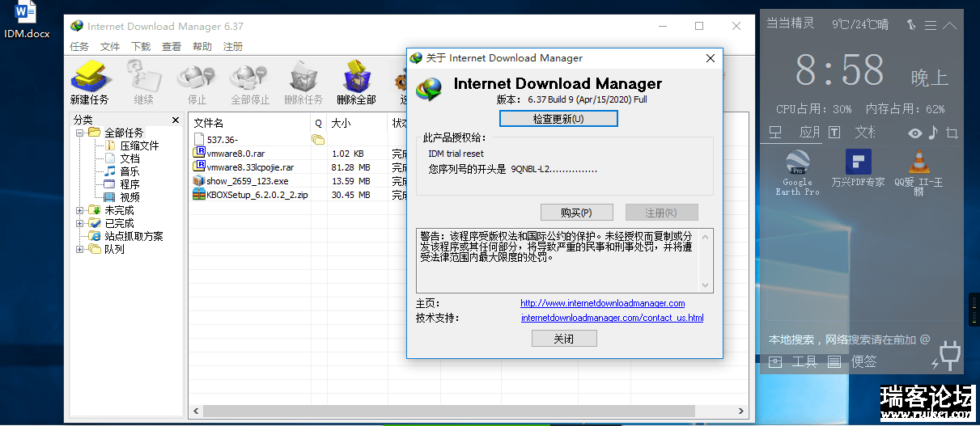This screenshot has width=980, height=426.
Task: Select the 程序 category in the tree
Action: point(129,184)
